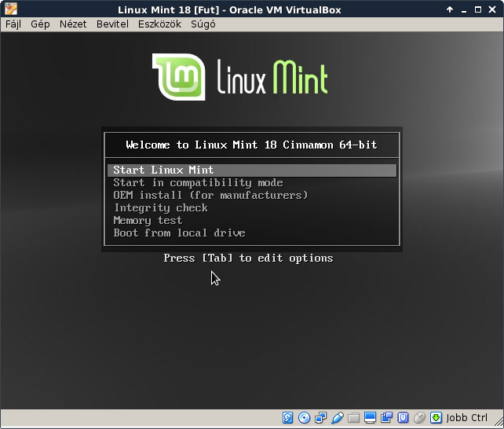This screenshot has width=504, height=429.
Task: Select OEM install (for manufacturers) entry
Action: click(x=252, y=195)
